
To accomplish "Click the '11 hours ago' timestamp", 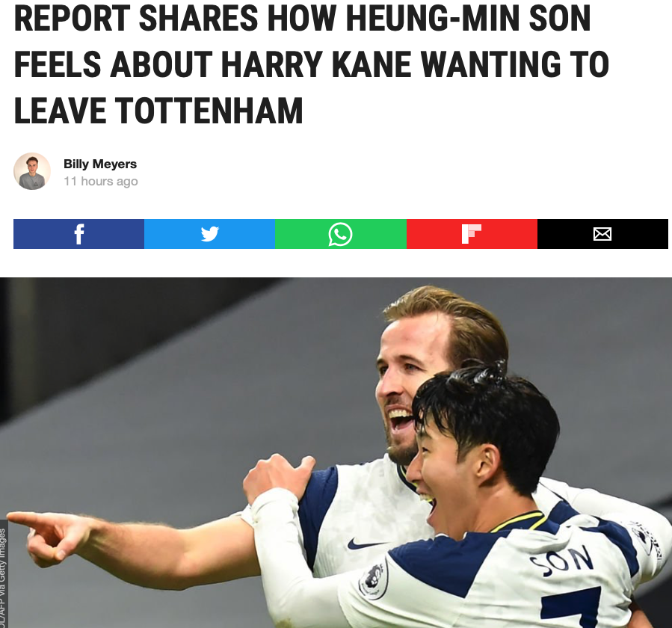I will [101, 182].
